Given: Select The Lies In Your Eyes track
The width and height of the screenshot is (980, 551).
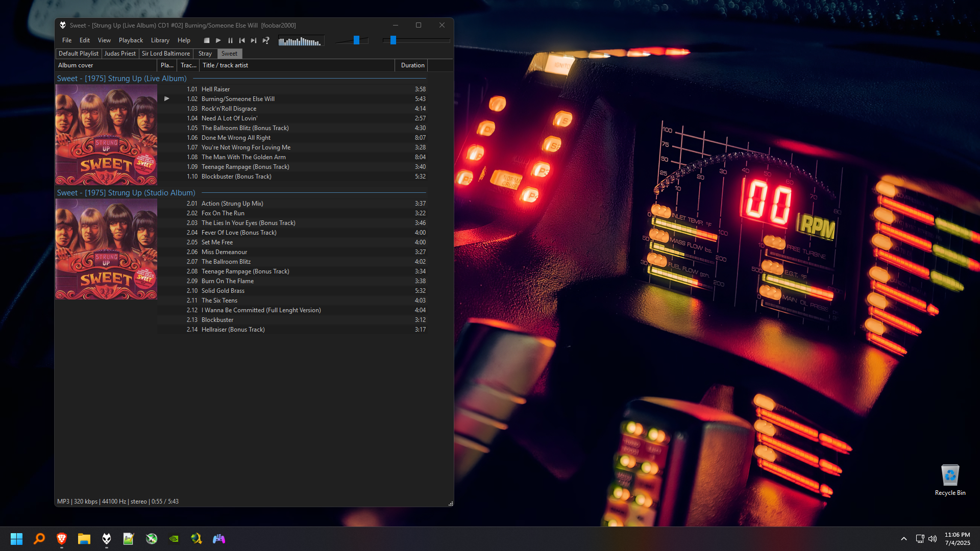Looking at the screenshot, I should [x=292, y=223].
